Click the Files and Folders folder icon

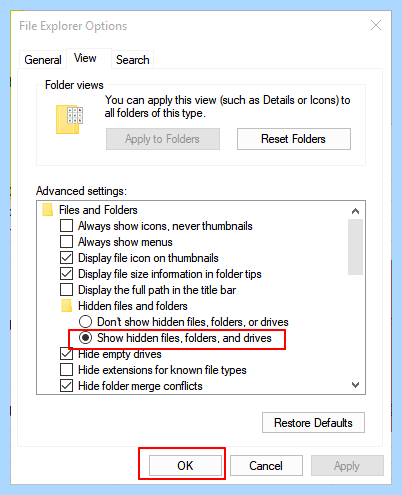tap(48, 210)
